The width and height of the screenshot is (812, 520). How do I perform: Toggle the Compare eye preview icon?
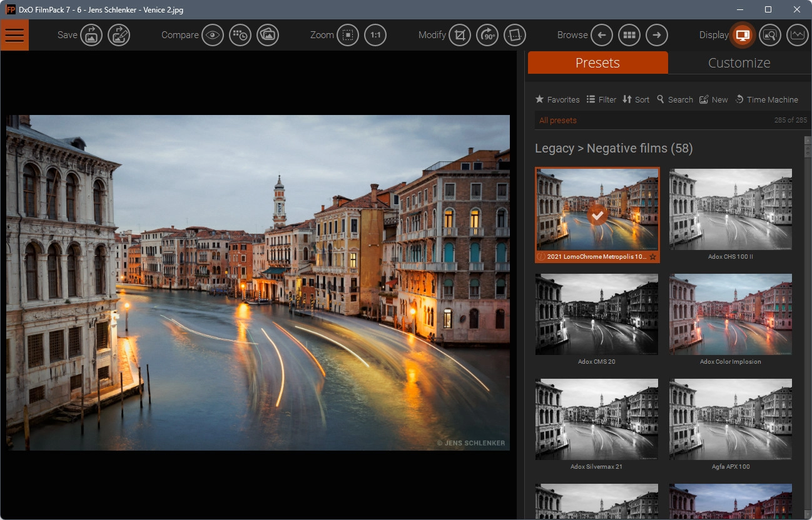tap(213, 35)
